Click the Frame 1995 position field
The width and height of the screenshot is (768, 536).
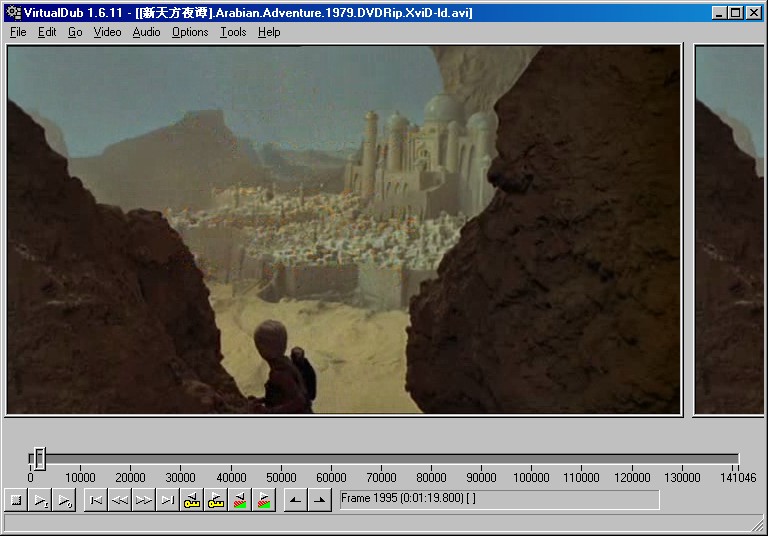pyautogui.click(x=500, y=500)
